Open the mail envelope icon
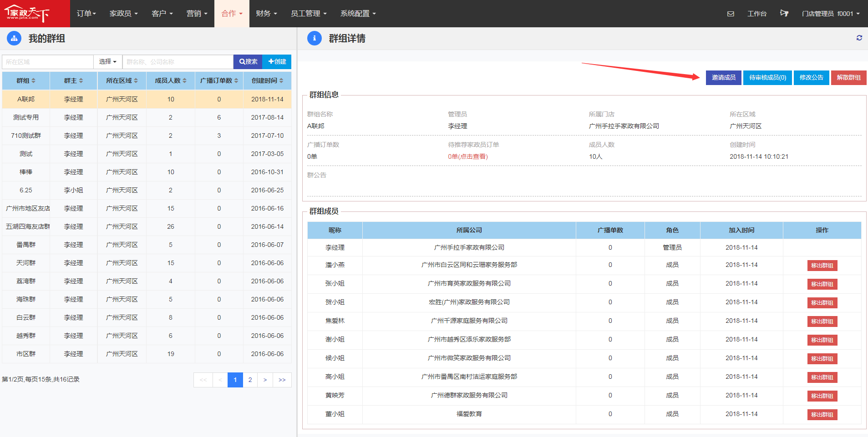 (x=731, y=14)
